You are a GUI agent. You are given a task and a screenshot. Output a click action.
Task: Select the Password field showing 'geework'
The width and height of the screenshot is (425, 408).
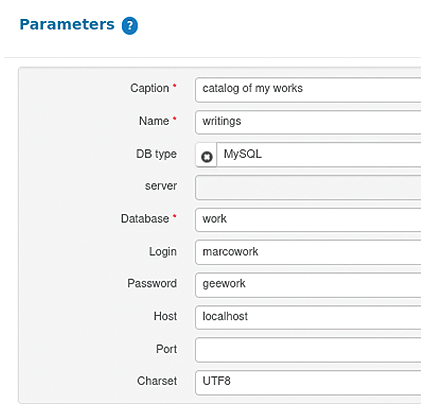point(308,285)
